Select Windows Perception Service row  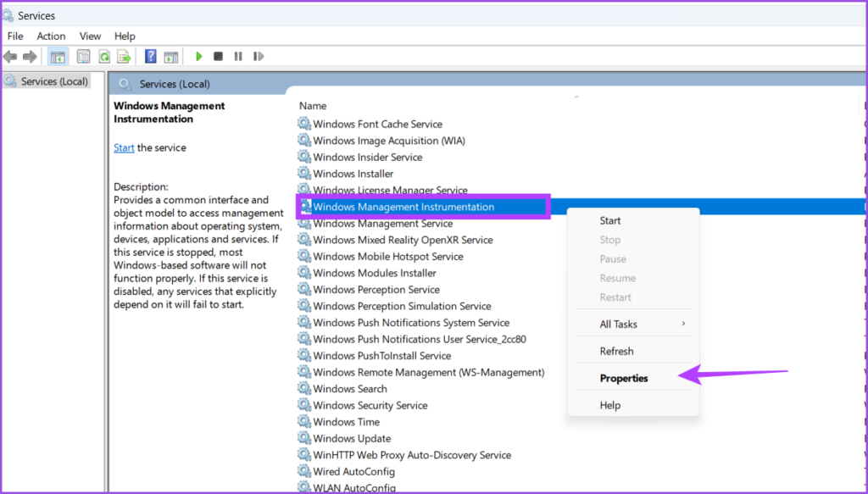pyautogui.click(x=376, y=289)
